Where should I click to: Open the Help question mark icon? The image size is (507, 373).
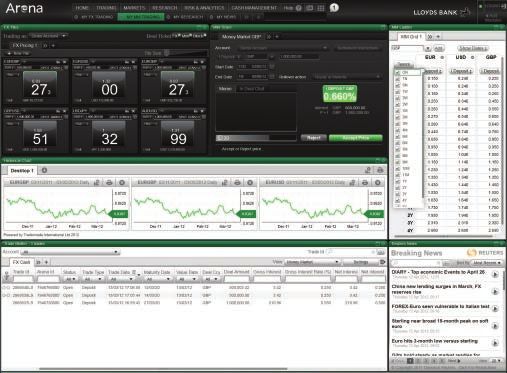pos(299,8)
